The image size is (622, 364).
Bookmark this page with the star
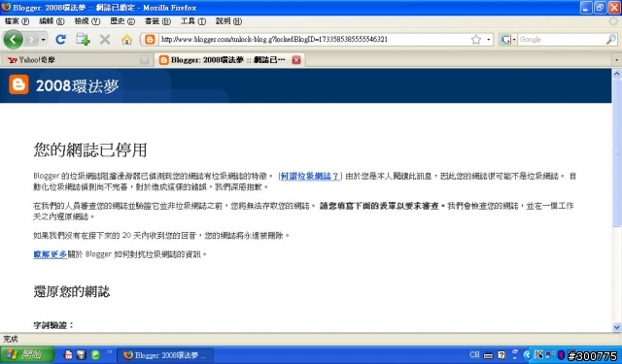(476, 39)
